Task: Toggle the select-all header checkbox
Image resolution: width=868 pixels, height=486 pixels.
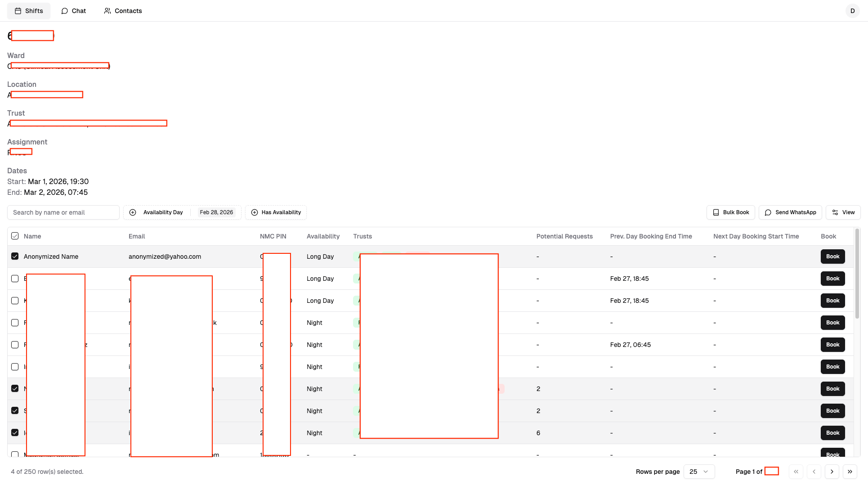Action: click(15, 236)
